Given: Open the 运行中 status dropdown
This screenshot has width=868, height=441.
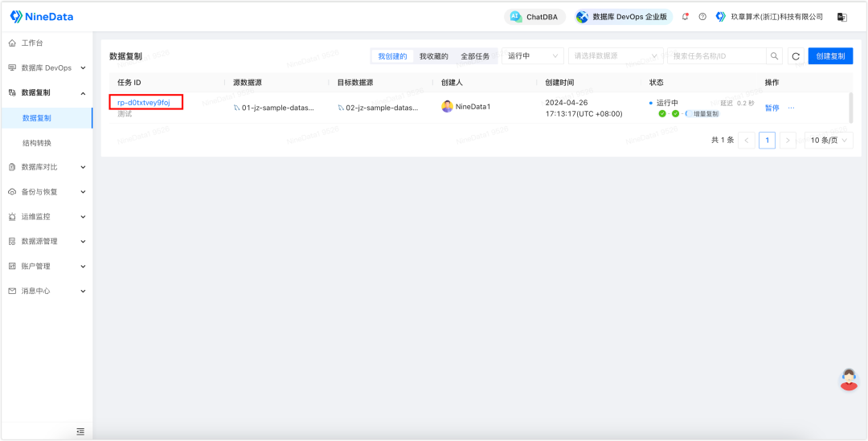Looking at the screenshot, I should click(533, 56).
